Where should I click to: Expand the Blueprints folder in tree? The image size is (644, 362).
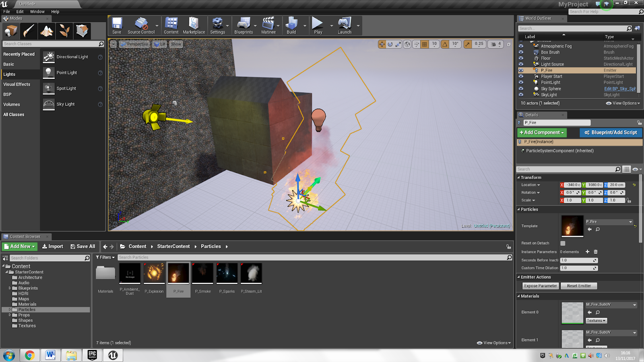pyautogui.click(x=10, y=288)
